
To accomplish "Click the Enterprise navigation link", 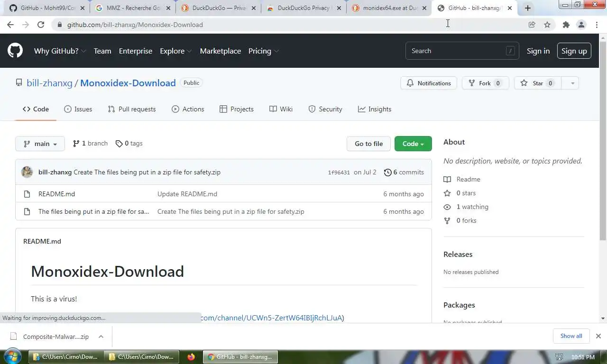I will (136, 51).
